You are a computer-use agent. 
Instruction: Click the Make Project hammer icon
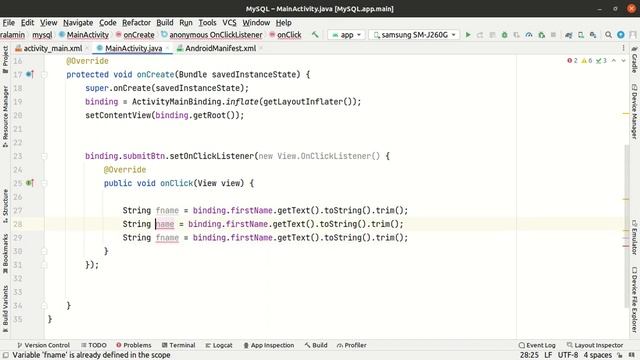click(x=315, y=35)
